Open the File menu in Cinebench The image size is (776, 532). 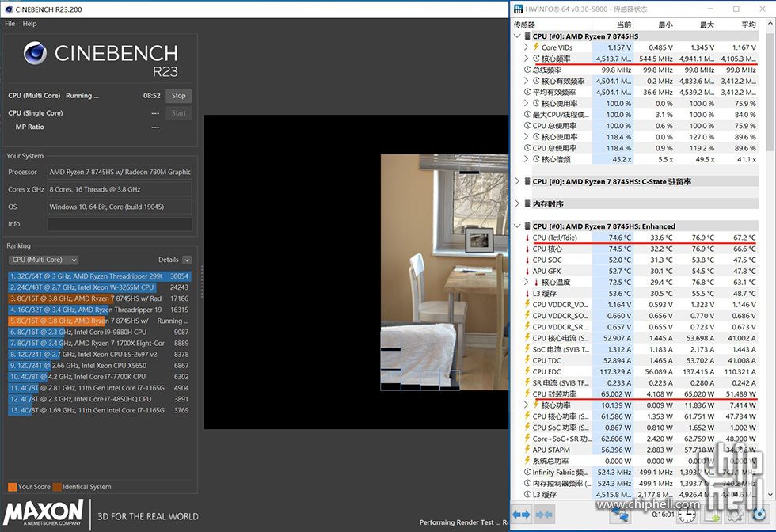tap(10, 23)
